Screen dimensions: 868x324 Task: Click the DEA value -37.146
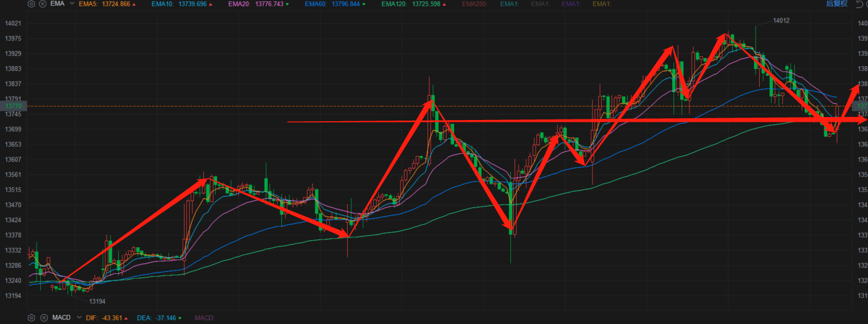(165, 317)
